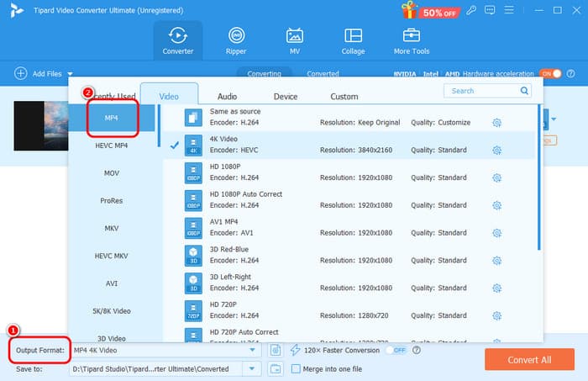Open settings gear for 4K Video

point(497,151)
